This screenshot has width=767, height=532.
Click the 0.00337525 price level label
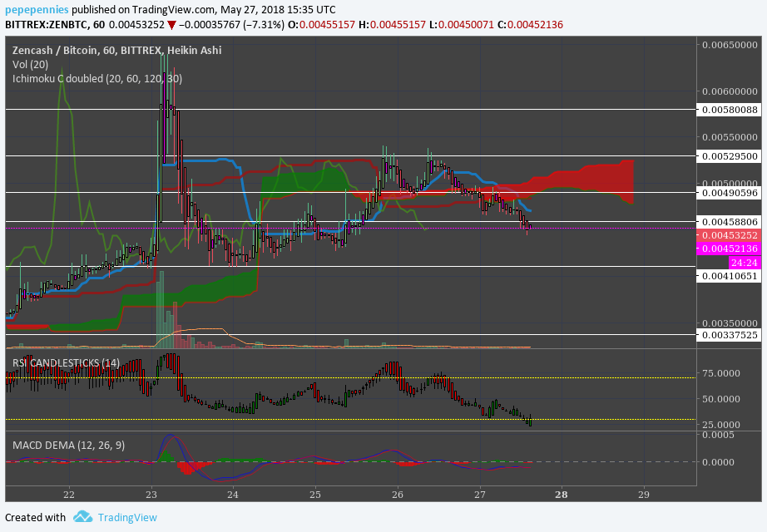[730, 335]
